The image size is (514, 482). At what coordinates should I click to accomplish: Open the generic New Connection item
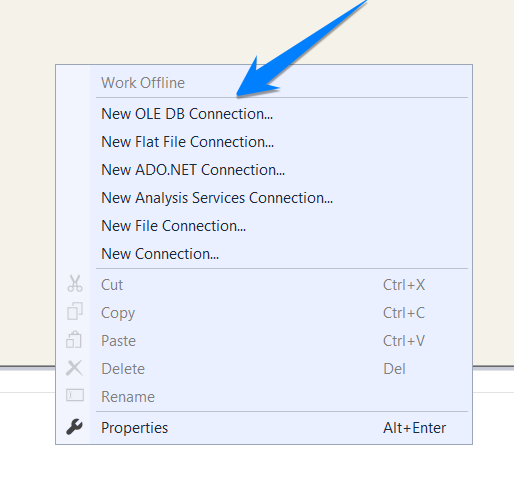[160, 254]
